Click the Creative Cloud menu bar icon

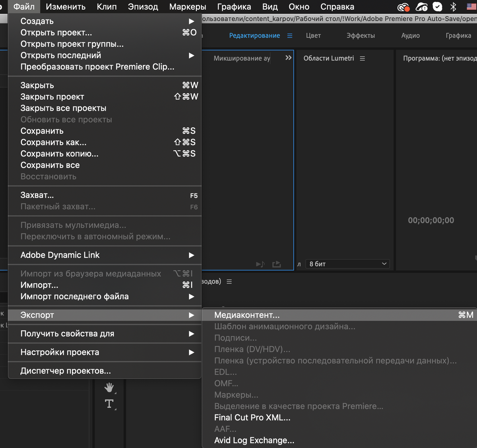403,7
